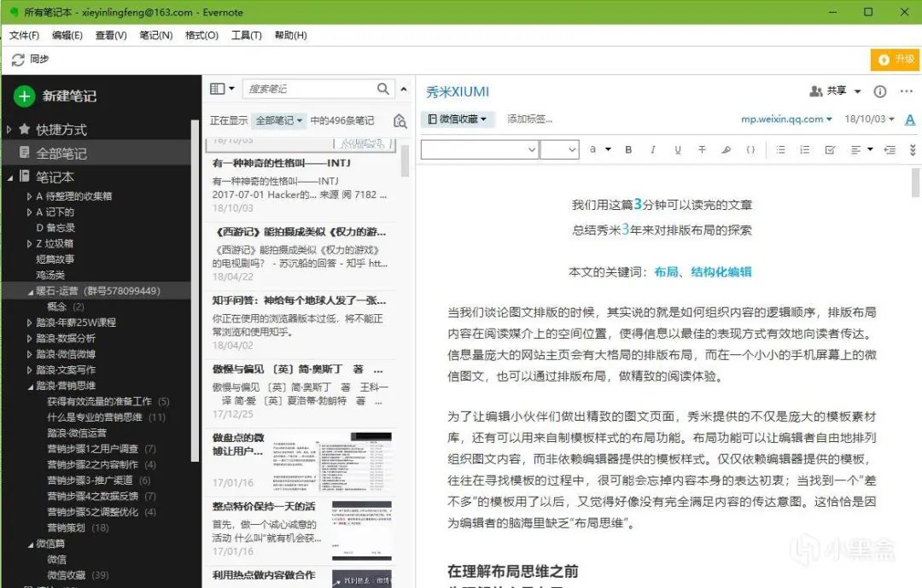This screenshot has width=922, height=588.
Task: Collapse search options with the up caret
Action: tap(403, 90)
